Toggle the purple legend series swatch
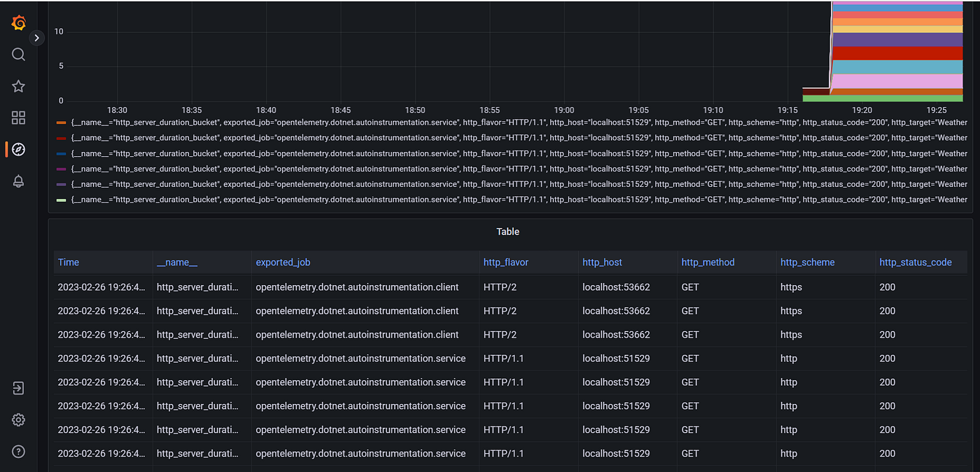This screenshot has height=472, width=980. pos(61,184)
